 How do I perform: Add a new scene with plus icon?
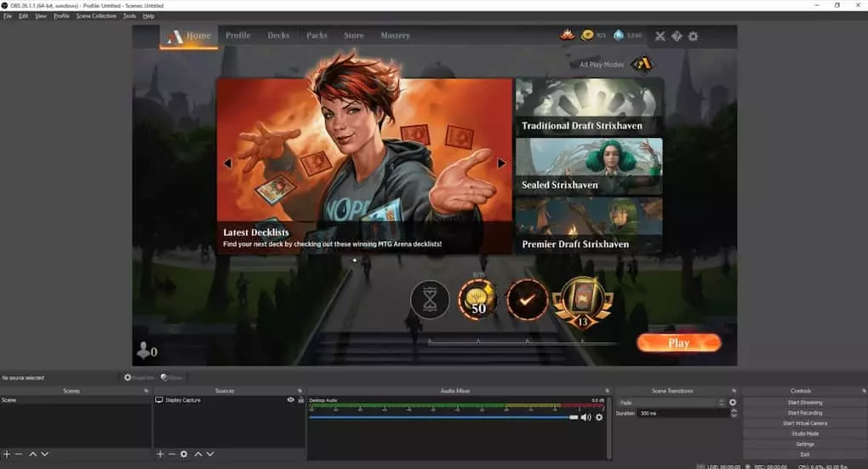coord(6,455)
